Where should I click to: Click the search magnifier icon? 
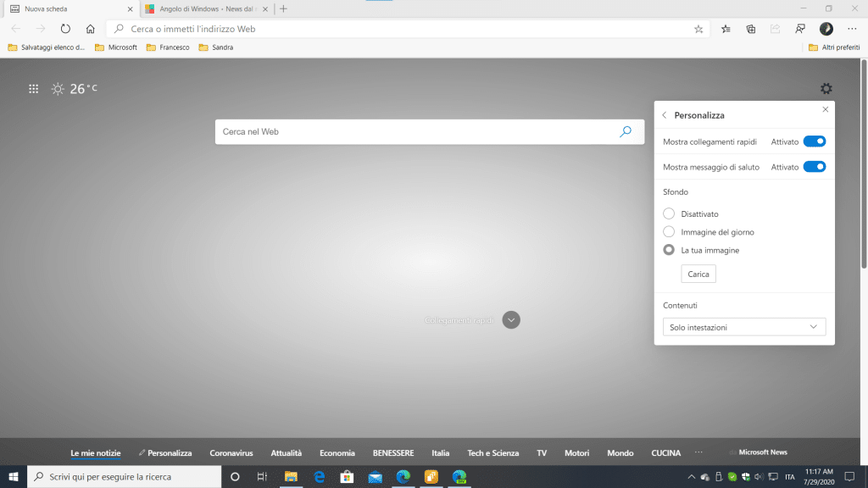(x=626, y=132)
